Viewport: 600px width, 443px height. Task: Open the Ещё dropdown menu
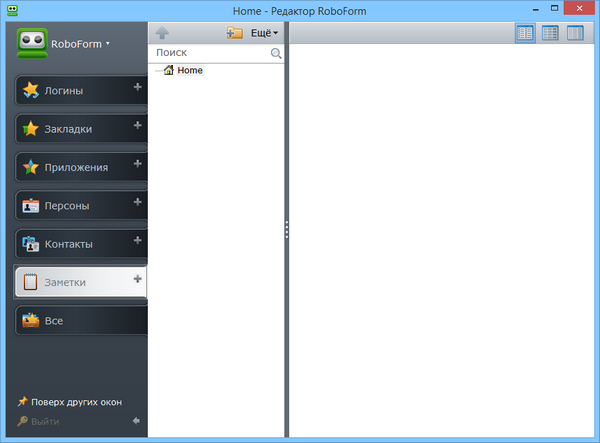(x=264, y=33)
